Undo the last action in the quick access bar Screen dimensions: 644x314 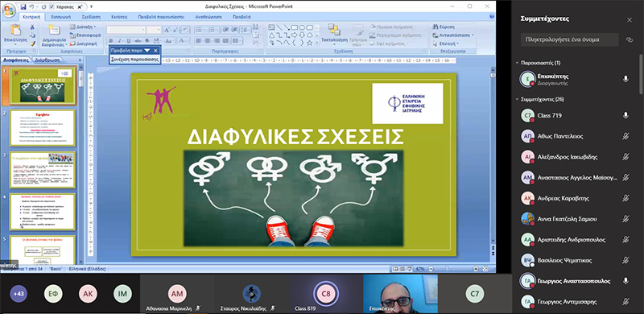pyautogui.click(x=31, y=6)
